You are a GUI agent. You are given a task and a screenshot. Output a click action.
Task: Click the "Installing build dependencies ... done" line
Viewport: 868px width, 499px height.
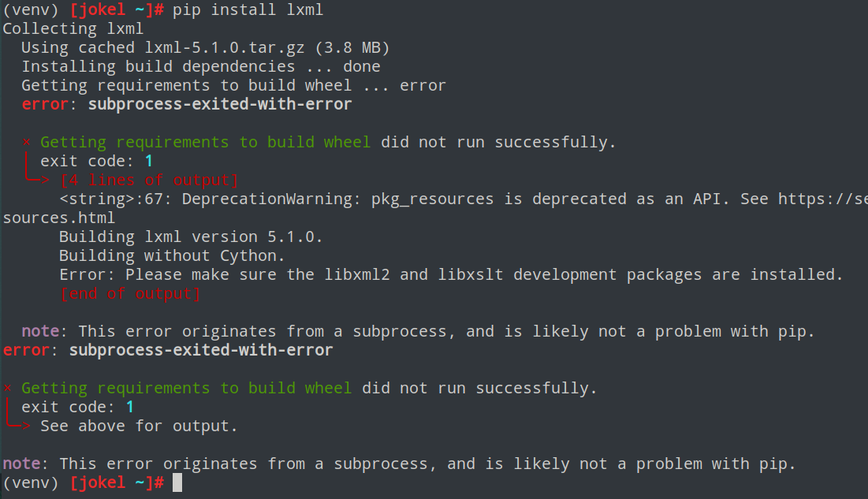(200, 66)
